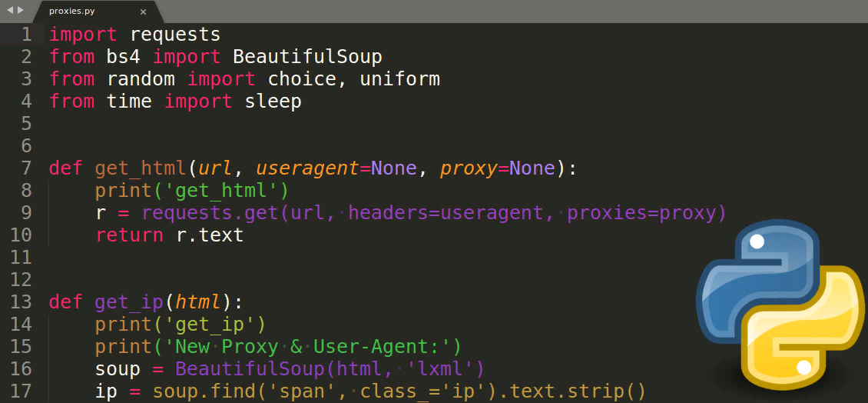Screen dimensions: 868x403
Task: Click the 'lxml' string on line 16
Action: click(439, 368)
